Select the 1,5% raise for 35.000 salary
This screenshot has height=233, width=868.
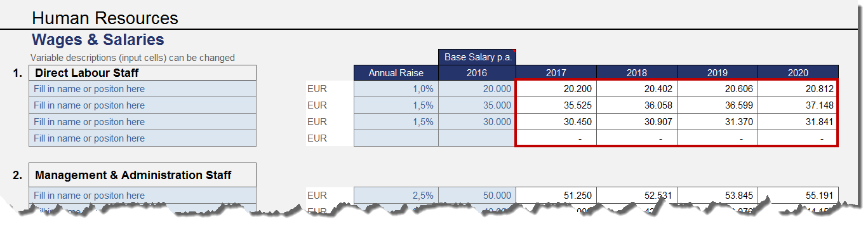pyautogui.click(x=396, y=105)
